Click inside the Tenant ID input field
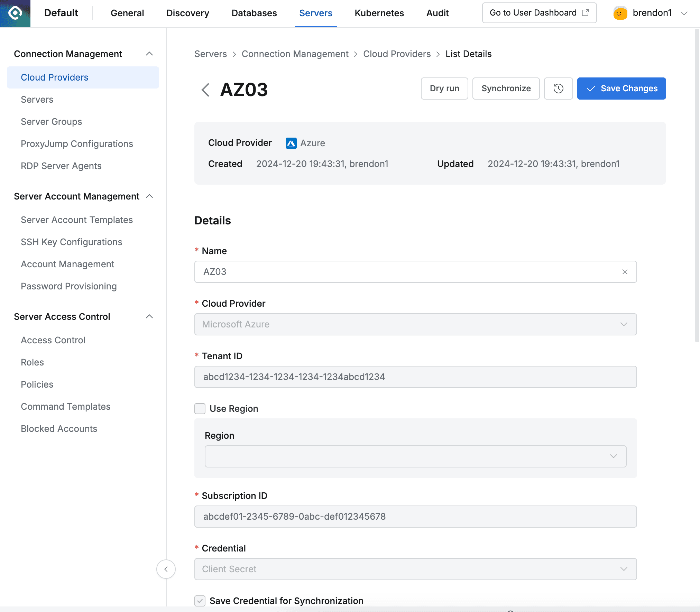 tap(415, 377)
